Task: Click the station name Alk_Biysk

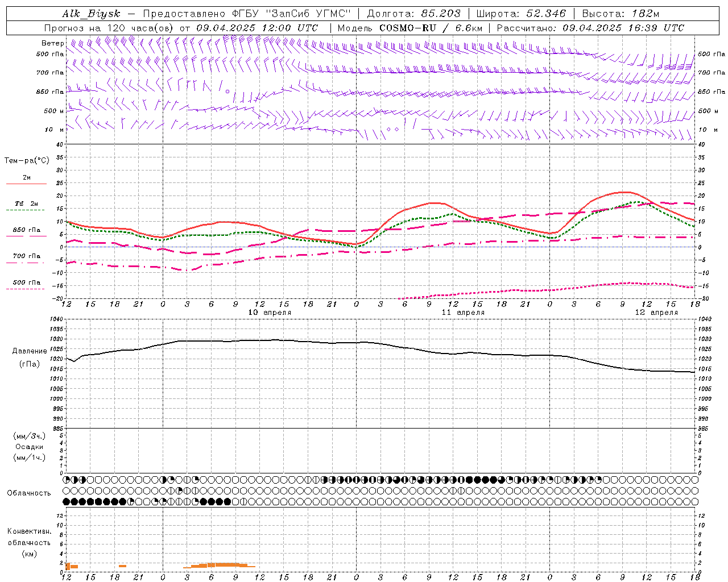Action: point(91,14)
